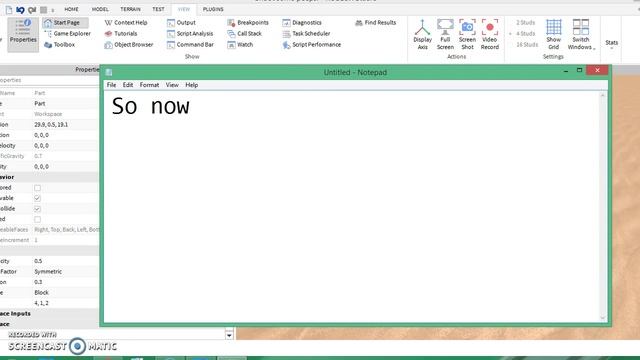This screenshot has height=360, width=640.
Task: Open the MODEL ribbon tab
Action: tap(100, 9)
